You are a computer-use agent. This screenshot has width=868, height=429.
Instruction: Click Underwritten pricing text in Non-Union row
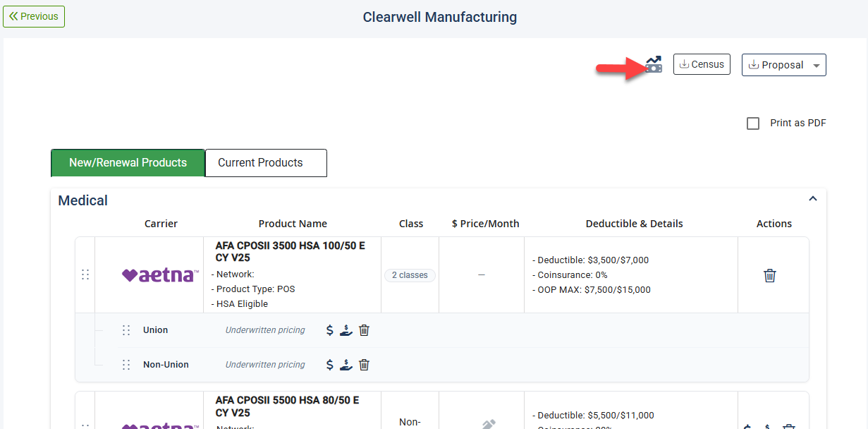point(265,365)
